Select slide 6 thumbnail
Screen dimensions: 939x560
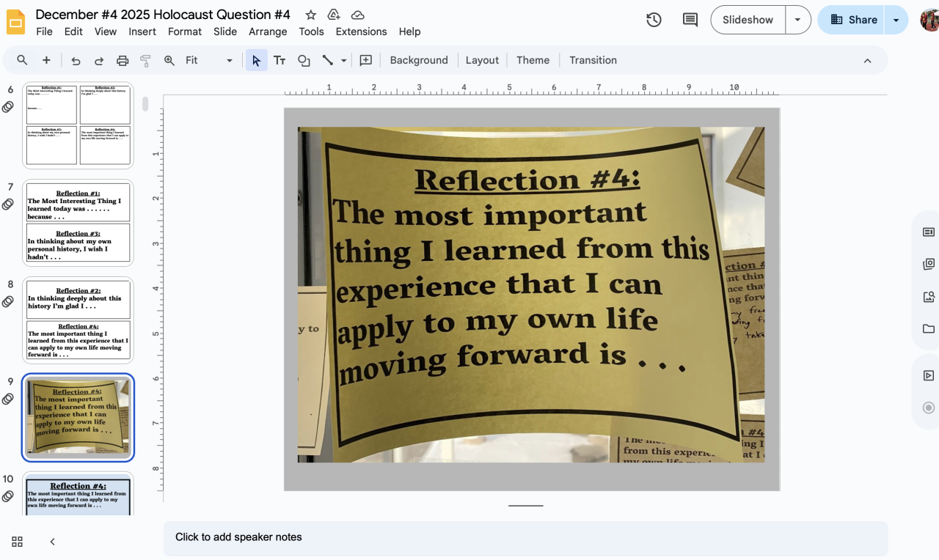click(78, 125)
